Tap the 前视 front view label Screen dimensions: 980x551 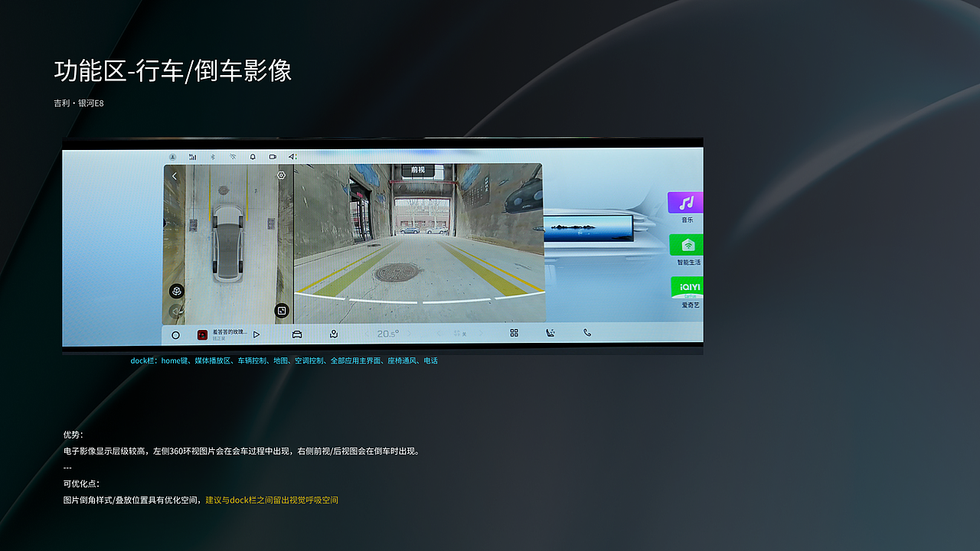417,170
